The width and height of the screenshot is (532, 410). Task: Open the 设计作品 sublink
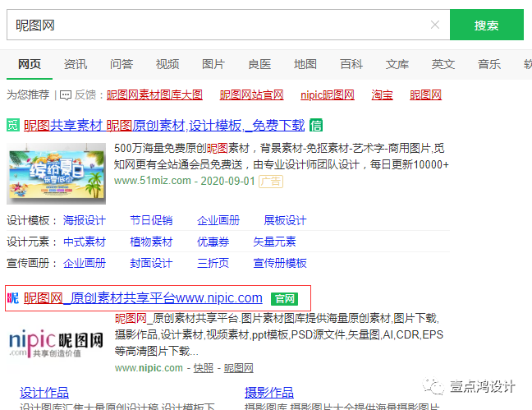coord(44,393)
